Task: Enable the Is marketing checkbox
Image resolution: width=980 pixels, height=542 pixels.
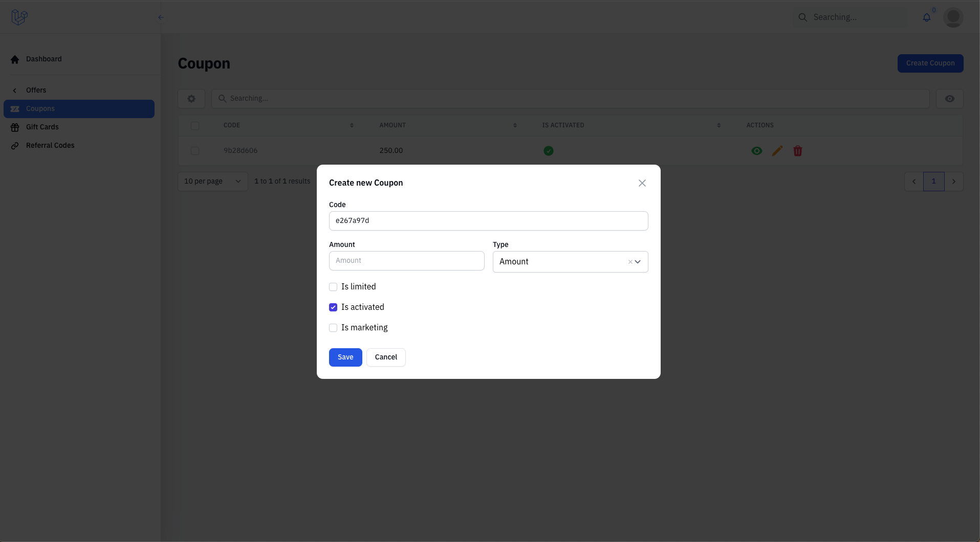Action: 333,328
